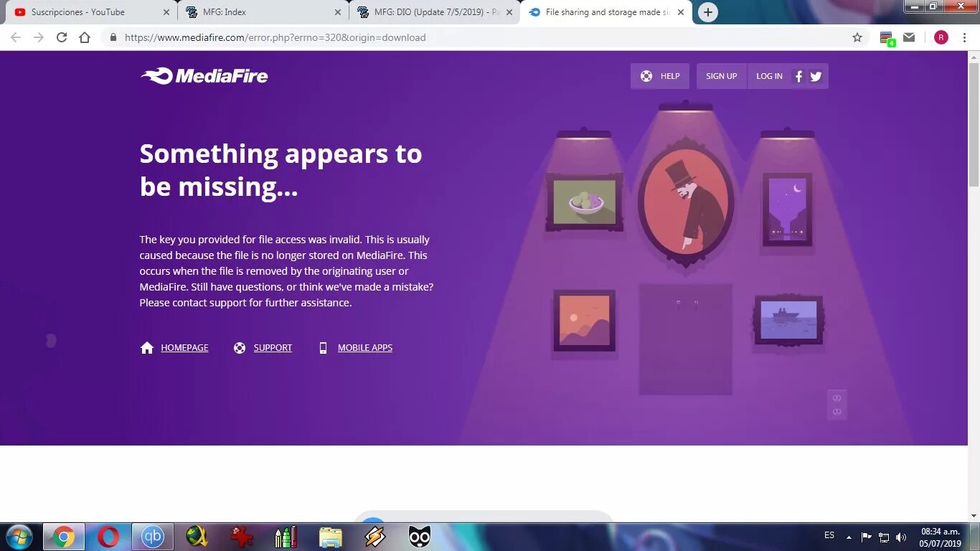Go forward in browser history
980x551 pixels.
pyautogui.click(x=39, y=37)
